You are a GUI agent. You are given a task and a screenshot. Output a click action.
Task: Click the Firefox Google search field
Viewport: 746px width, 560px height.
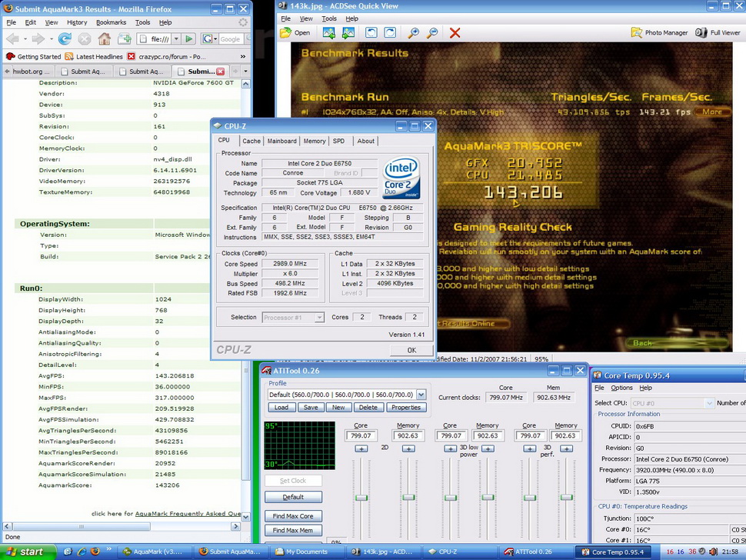231,39
